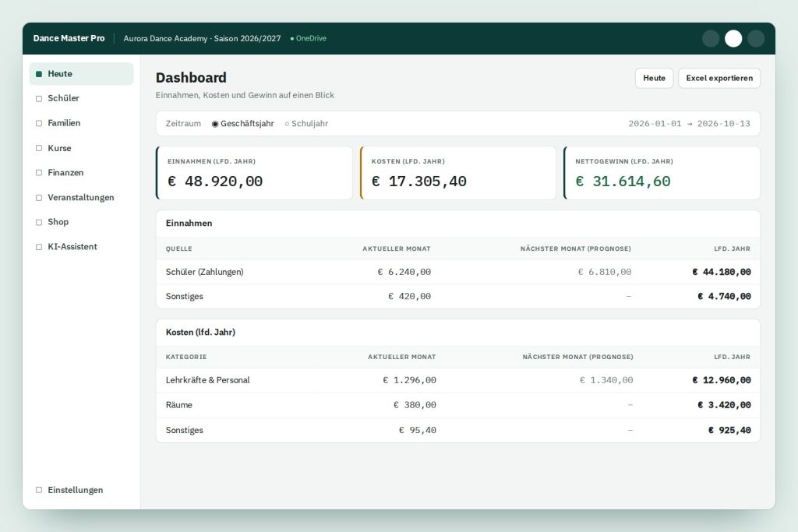Open the Kurse section

pos(81,148)
